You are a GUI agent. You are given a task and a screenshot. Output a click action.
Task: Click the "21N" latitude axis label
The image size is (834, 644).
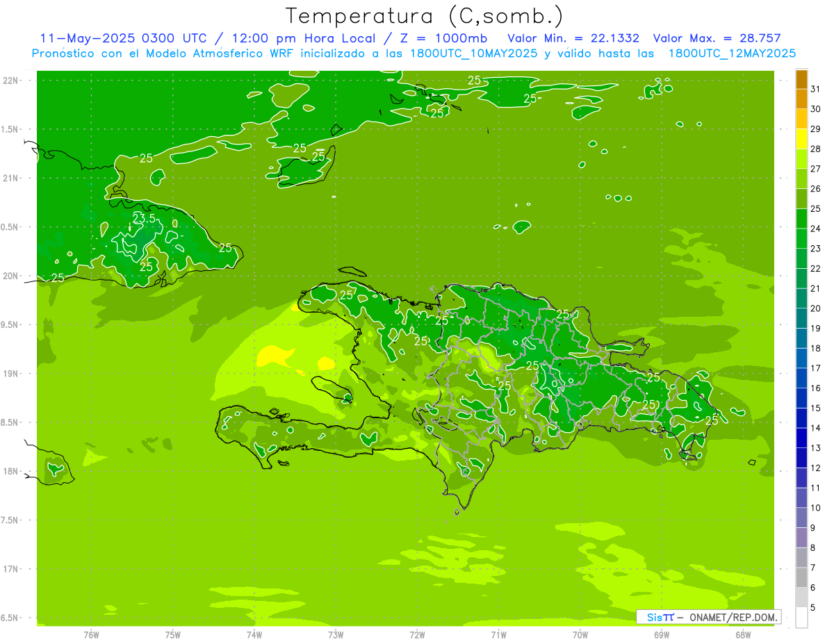pyautogui.click(x=10, y=179)
